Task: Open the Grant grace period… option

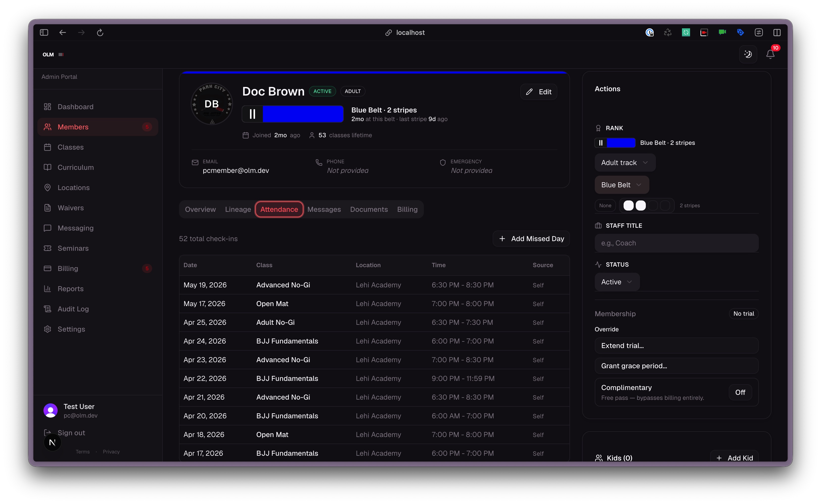Action: (676, 366)
